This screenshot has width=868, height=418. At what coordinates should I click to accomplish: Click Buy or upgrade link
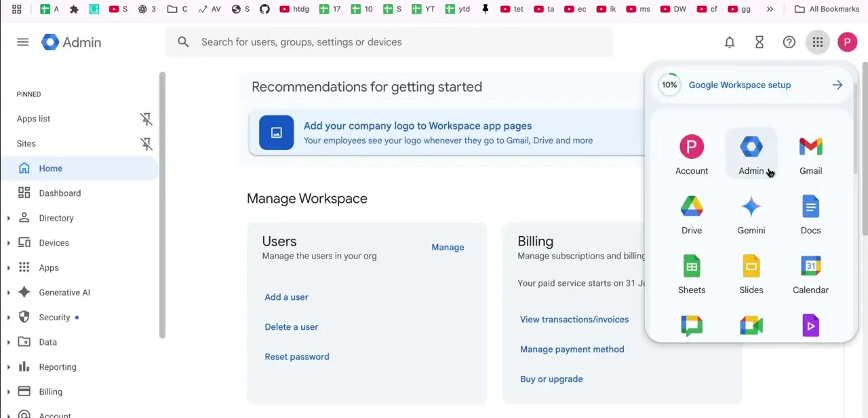551,379
